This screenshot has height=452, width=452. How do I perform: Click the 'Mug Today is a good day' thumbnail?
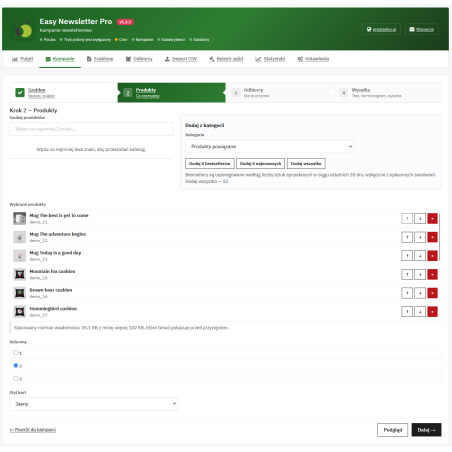[x=20, y=256]
